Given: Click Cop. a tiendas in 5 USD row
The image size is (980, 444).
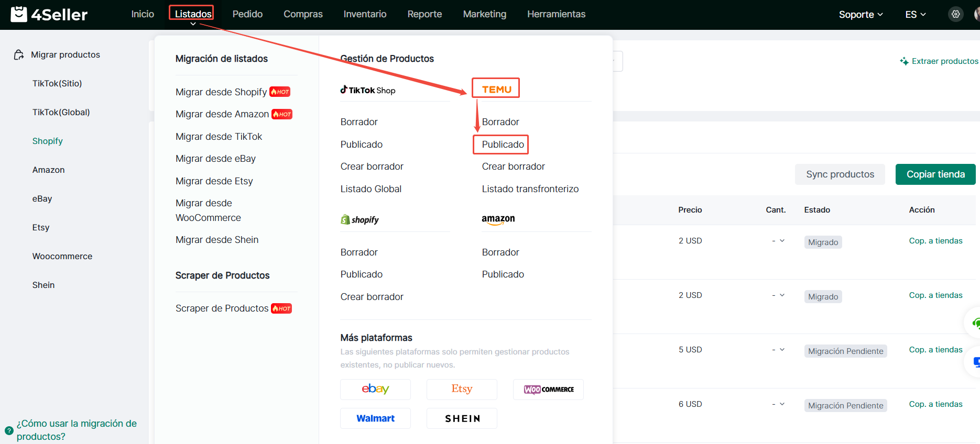Looking at the screenshot, I should 935,350.
